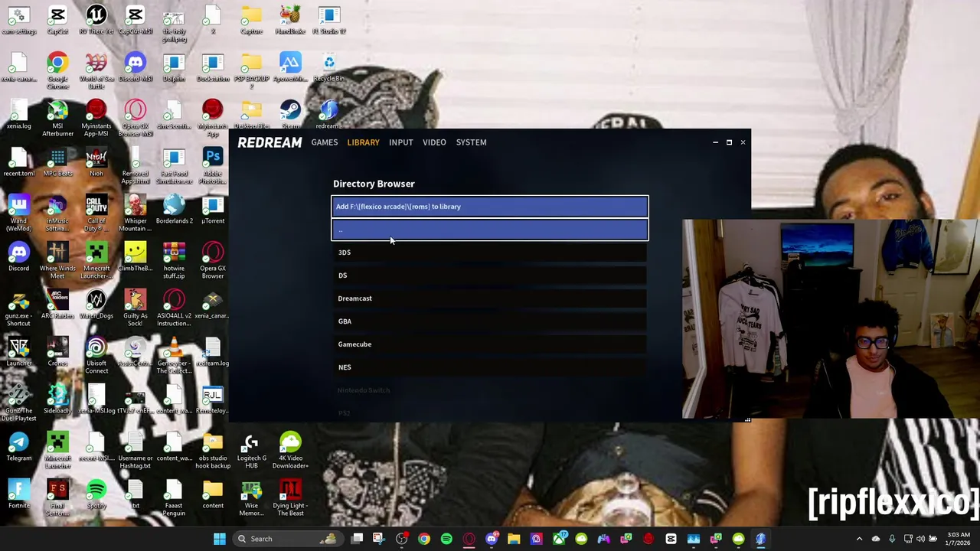Image resolution: width=980 pixels, height=551 pixels.
Task: Select the Steam desktop icon
Action: click(x=290, y=115)
